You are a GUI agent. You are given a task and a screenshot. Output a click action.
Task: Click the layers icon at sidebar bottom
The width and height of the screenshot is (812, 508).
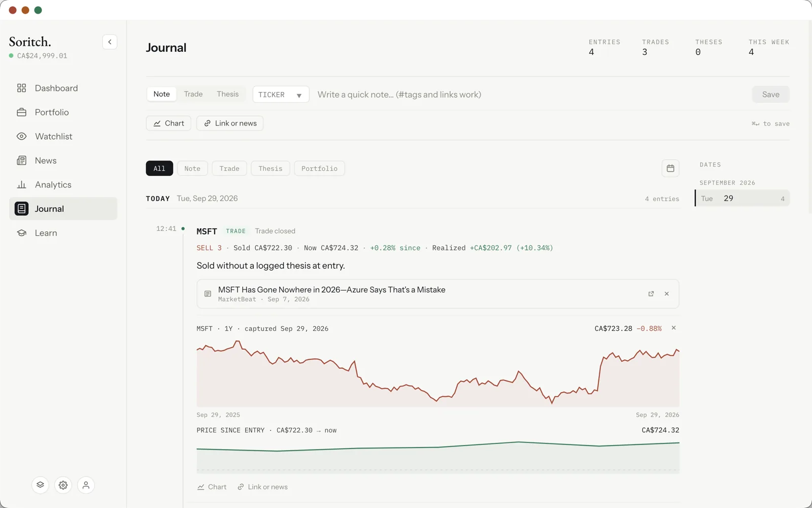click(40, 485)
